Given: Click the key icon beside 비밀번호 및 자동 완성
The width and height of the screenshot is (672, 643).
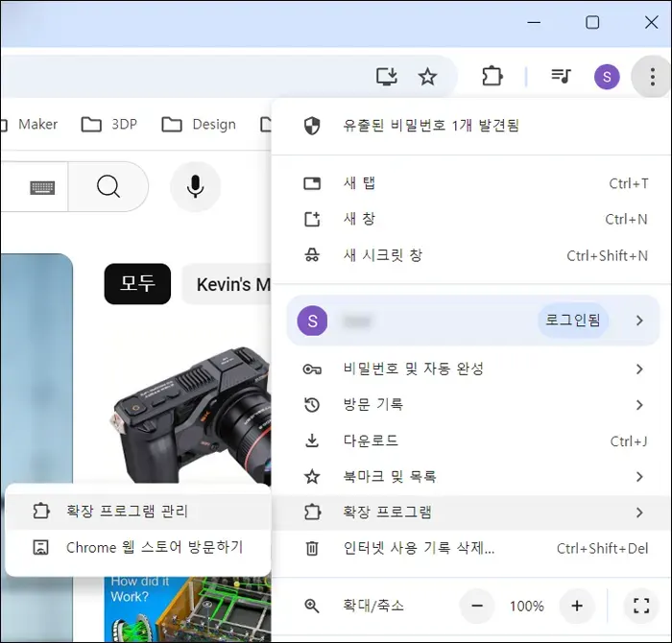Looking at the screenshot, I should pos(312,369).
